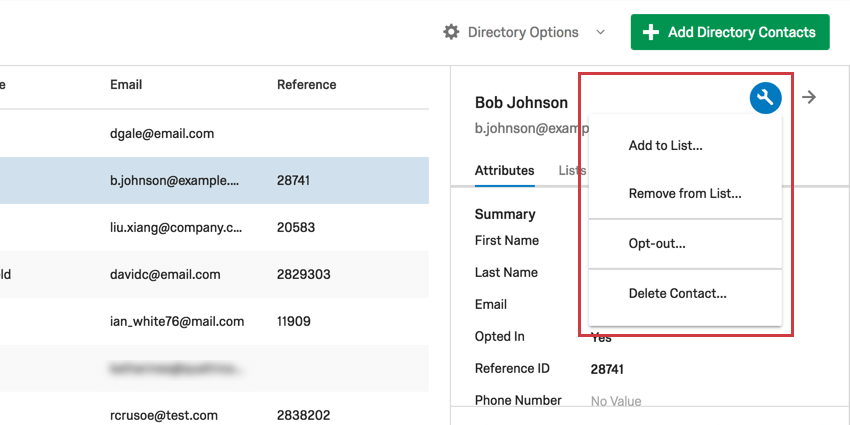850x425 pixels.
Task: Click the right arrow next contact icon
Action: 810,97
